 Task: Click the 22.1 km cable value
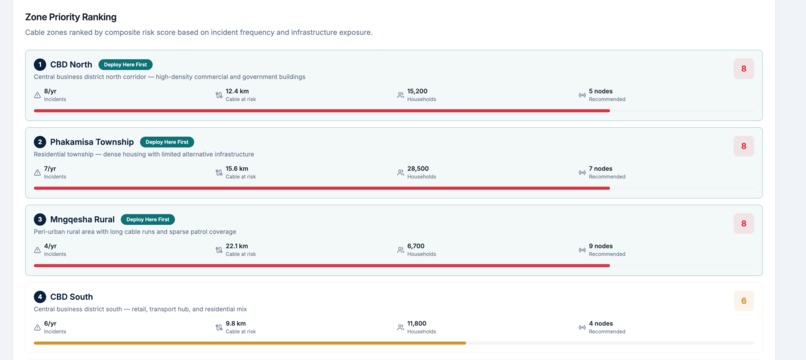tap(237, 246)
